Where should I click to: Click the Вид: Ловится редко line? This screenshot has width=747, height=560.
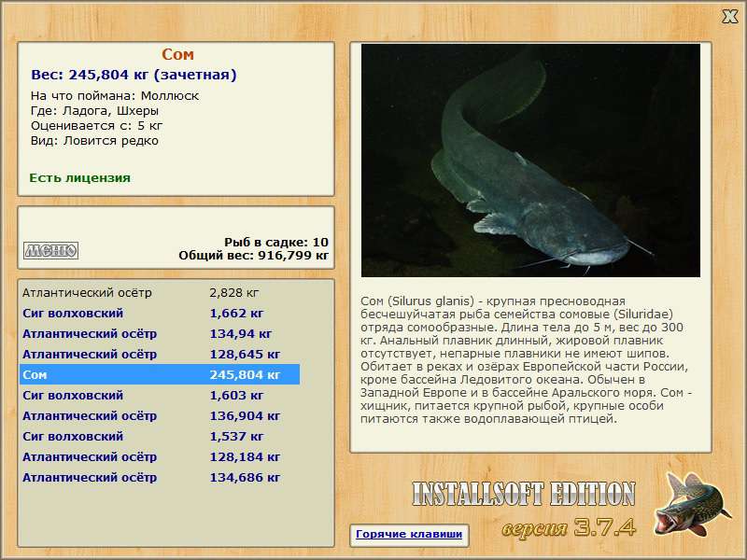94,141
